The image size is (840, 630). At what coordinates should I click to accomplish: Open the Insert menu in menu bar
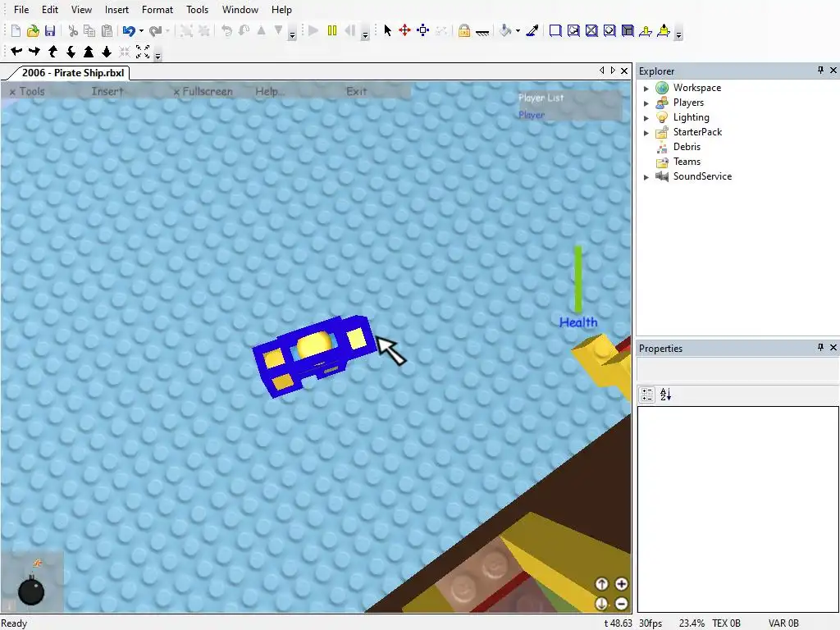coord(116,10)
